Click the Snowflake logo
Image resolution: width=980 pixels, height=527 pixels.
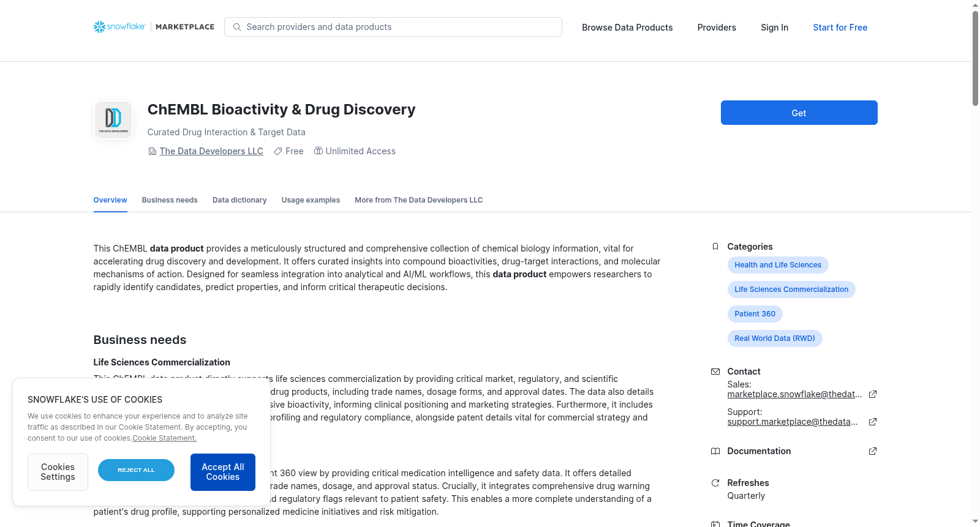pos(119,27)
